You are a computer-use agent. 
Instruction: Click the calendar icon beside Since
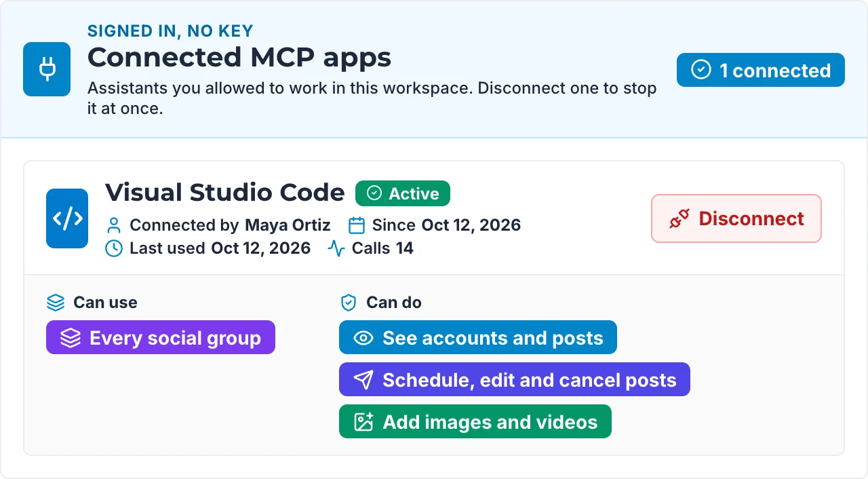[x=357, y=225]
